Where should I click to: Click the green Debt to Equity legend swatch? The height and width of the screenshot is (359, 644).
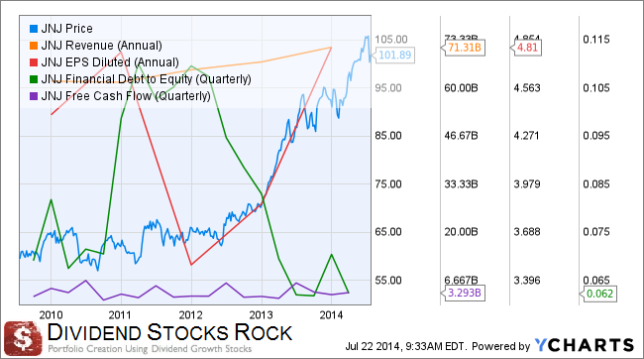34,79
